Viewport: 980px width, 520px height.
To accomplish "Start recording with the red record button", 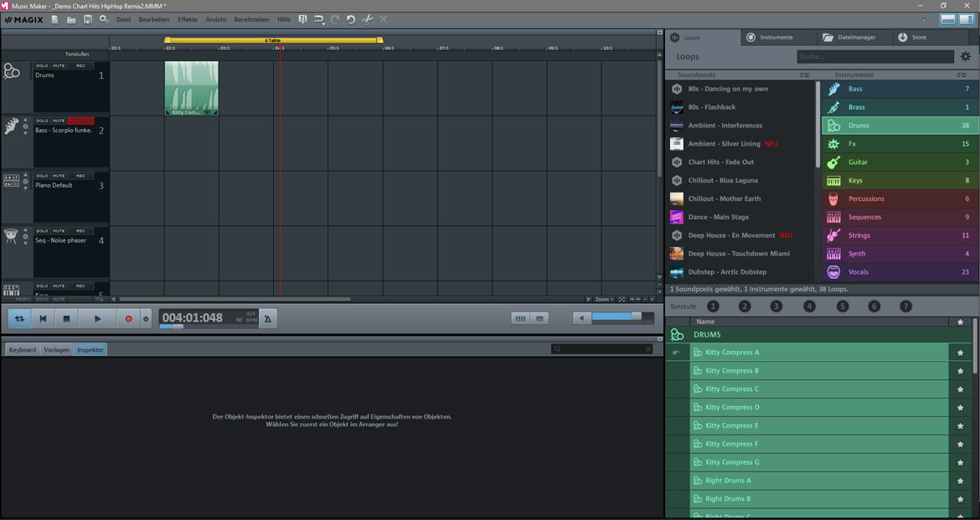I will pyautogui.click(x=129, y=319).
